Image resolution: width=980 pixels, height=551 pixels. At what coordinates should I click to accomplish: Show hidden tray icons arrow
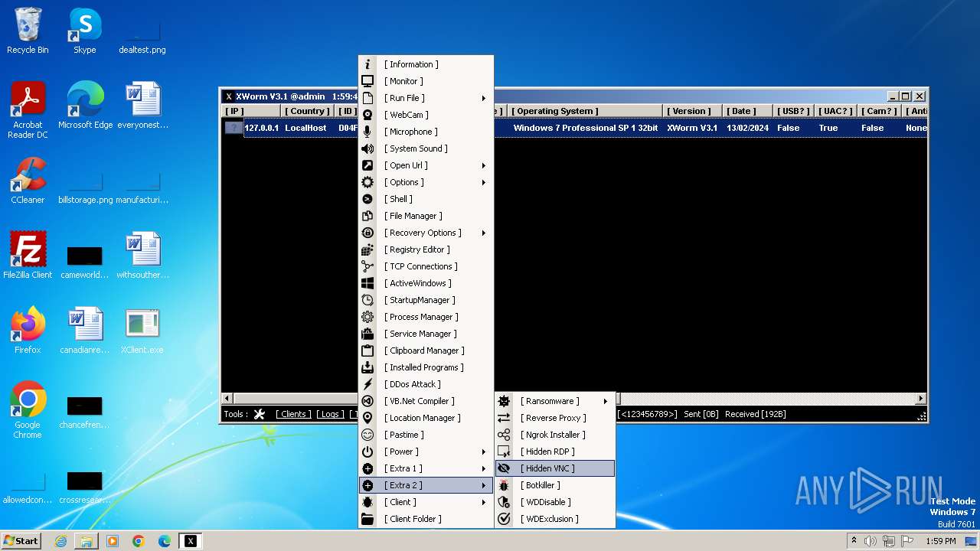[854, 540]
